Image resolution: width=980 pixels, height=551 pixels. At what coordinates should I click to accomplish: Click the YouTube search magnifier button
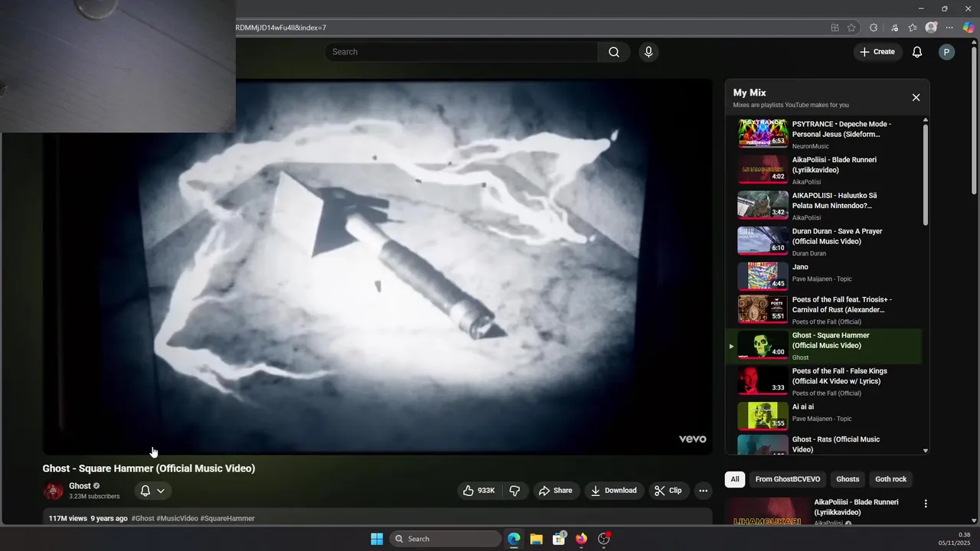tap(614, 52)
